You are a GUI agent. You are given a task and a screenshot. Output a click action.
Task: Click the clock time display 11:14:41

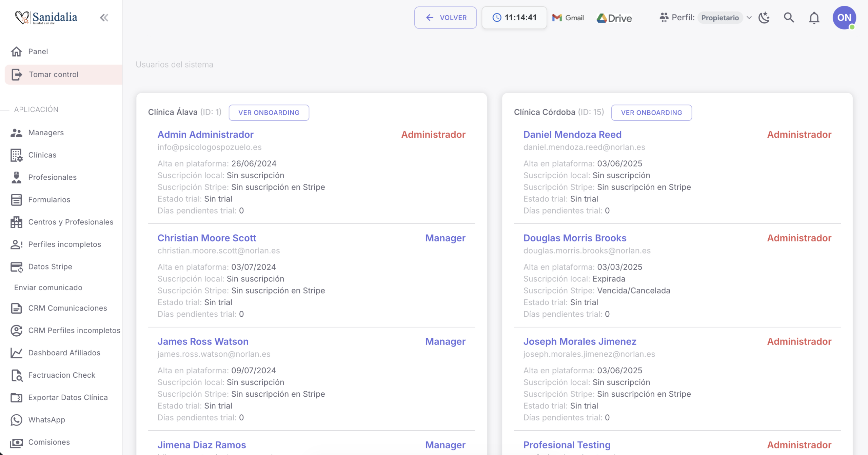click(x=514, y=18)
